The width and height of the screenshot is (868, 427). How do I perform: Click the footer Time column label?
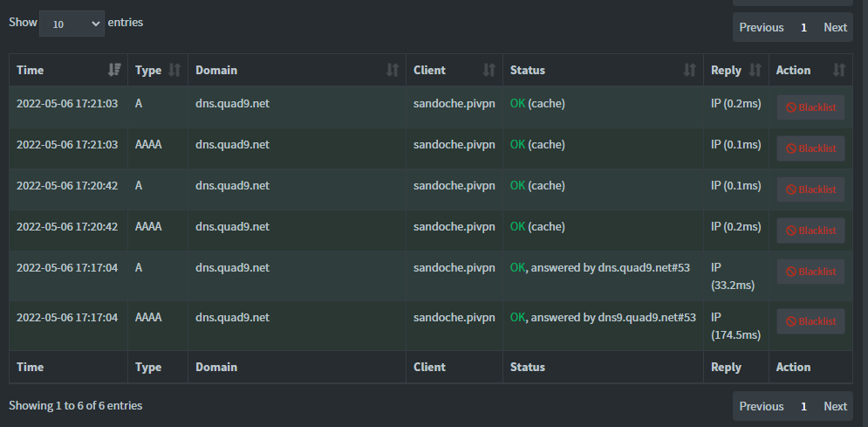(30, 368)
